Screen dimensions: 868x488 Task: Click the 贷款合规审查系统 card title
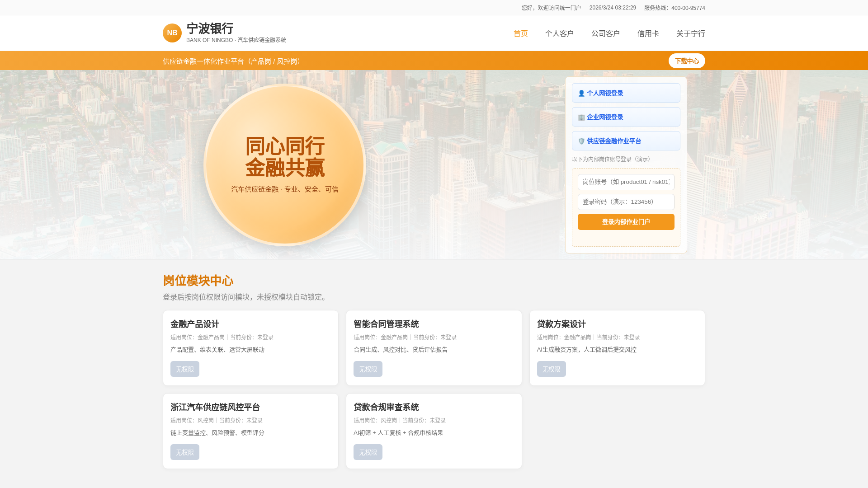click(x=386, y=407)
